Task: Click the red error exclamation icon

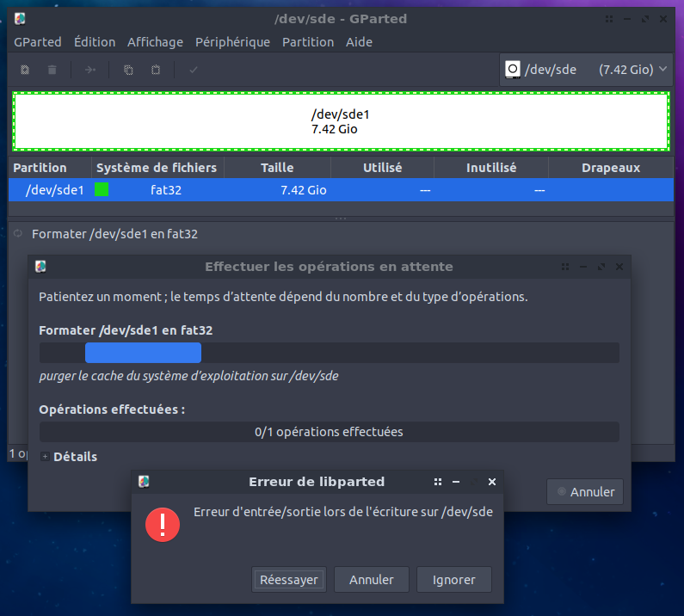Action: click(x=163, y=525)
